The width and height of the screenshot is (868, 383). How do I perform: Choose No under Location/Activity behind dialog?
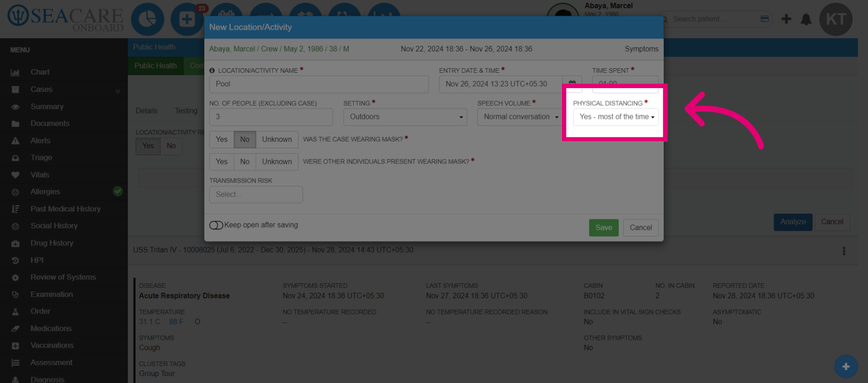[171, 146]
